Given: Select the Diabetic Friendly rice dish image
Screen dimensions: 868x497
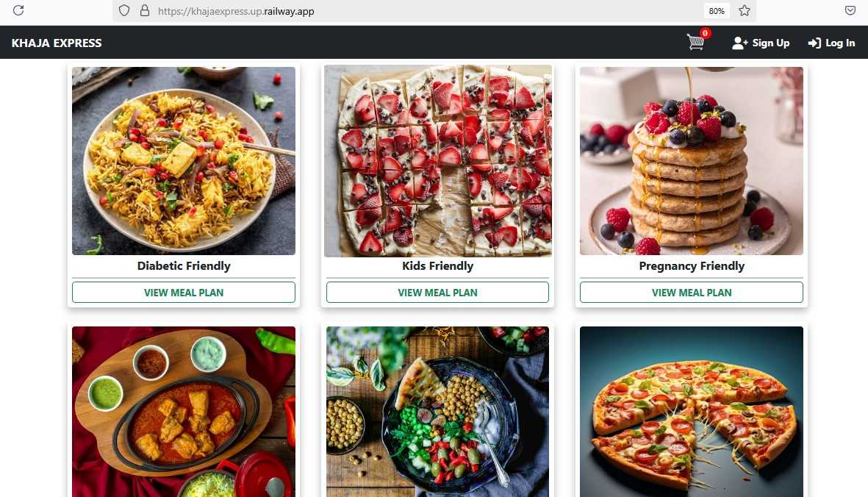Looking at the screenshot, I should coord(184,160).
